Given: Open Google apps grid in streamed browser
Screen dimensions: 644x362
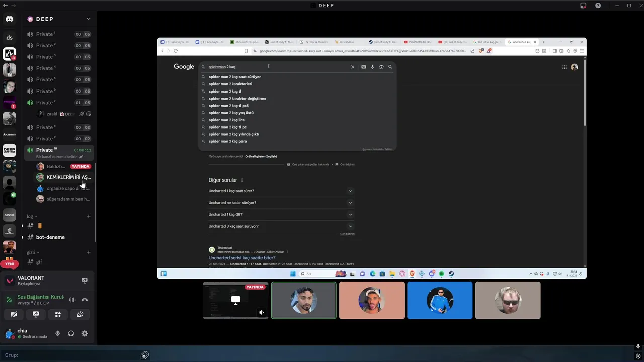Looking at the screenshot, I should pyautogui.click(x=565, y=67).
